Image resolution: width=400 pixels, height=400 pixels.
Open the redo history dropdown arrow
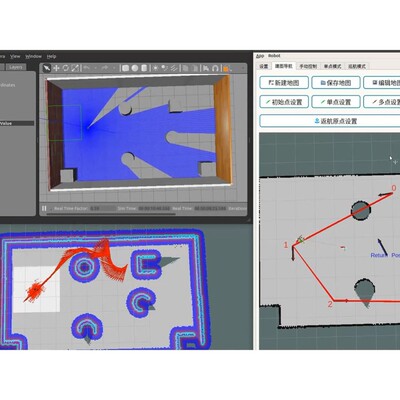click(x=114, y=68)
